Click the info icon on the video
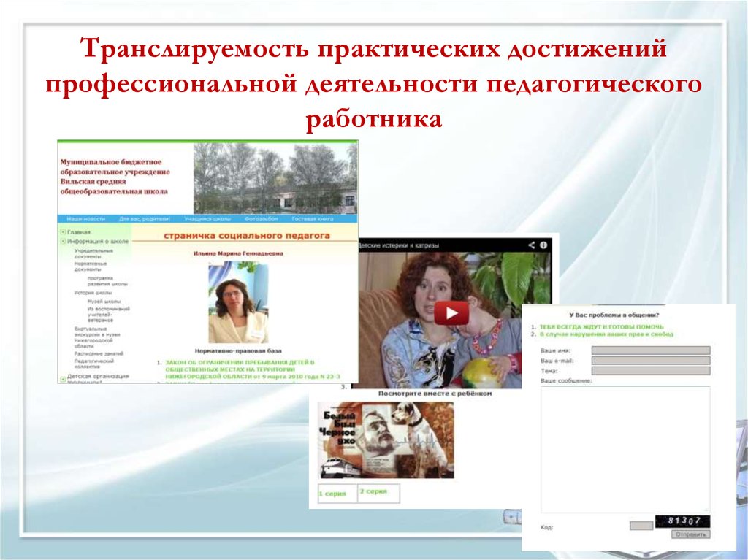This screenshot has width=748, height=560. click(543, 246)
